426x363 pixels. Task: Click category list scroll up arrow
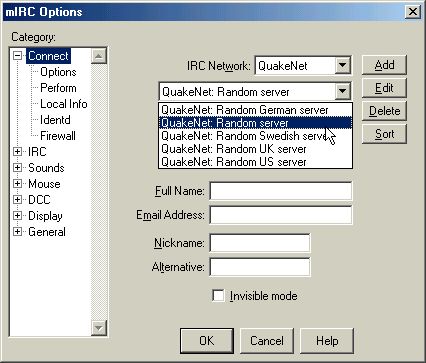(99, 56)
